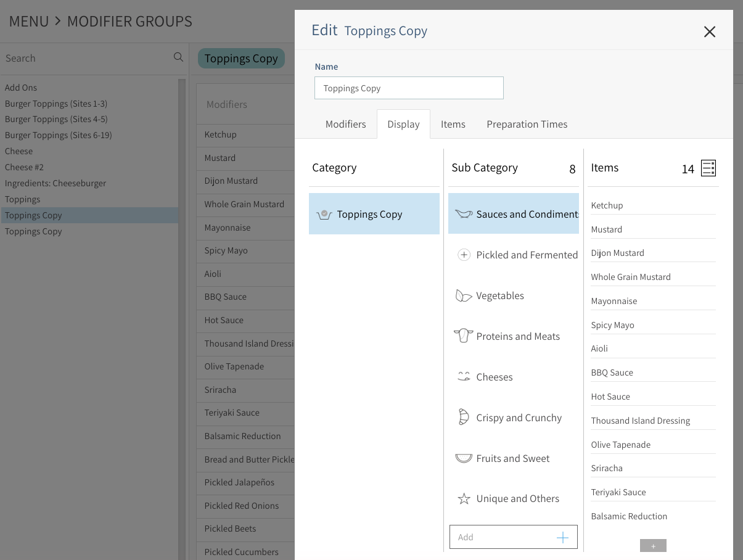The image size is (743, 560).
Task: Select Toppings Copy in Category column
Action: (x=374, y=214)
